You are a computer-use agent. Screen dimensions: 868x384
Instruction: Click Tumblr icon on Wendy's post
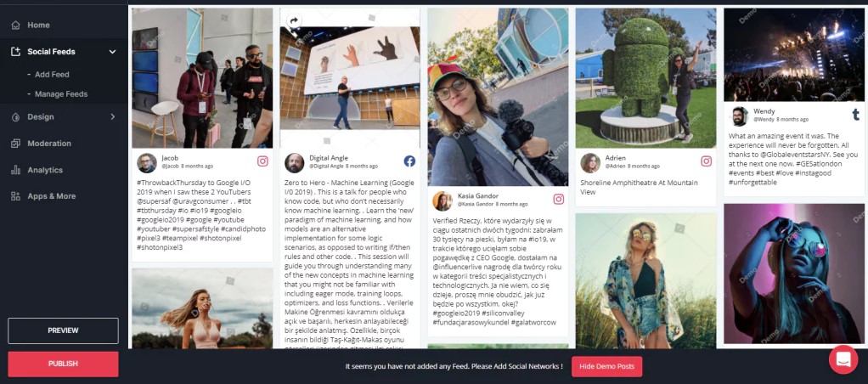[x=855, y=115]
